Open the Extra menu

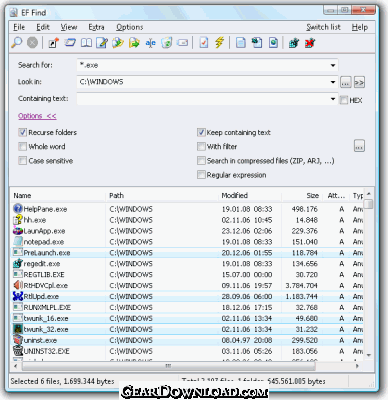point(96,27)
